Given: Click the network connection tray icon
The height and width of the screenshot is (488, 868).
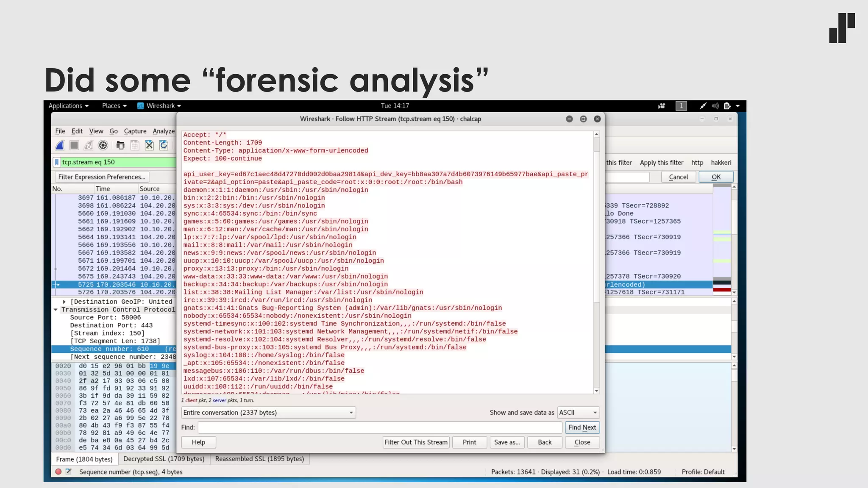Looking at the screenshot, I should 703,106.
